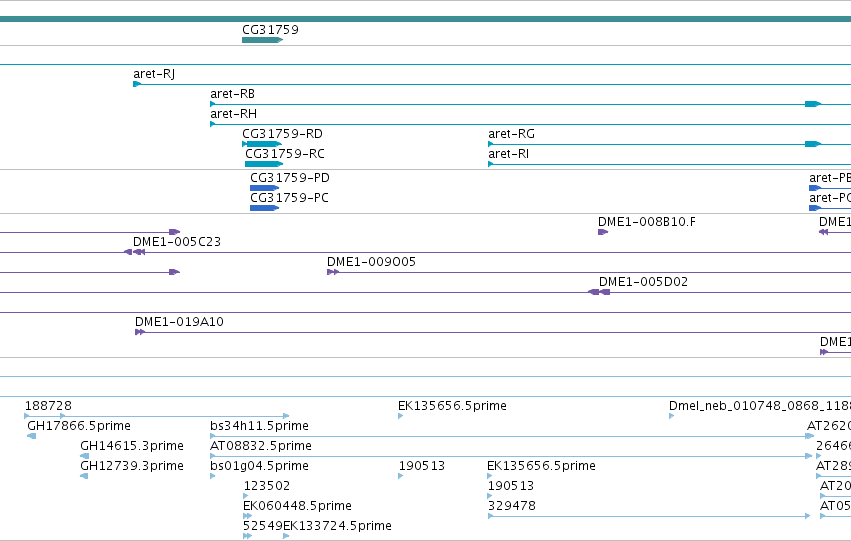Click the 188728 EST label
The image size is (851, 541).
click(x=48, y=406)
